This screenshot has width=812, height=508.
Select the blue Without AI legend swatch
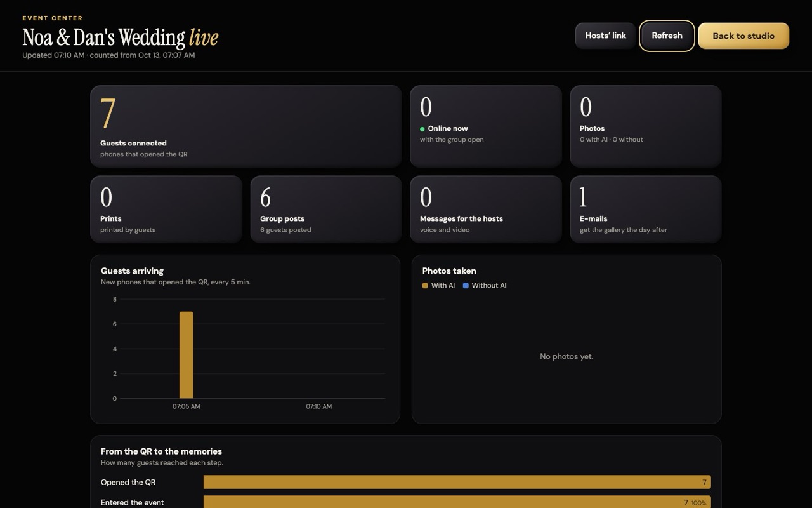point(466,286)
